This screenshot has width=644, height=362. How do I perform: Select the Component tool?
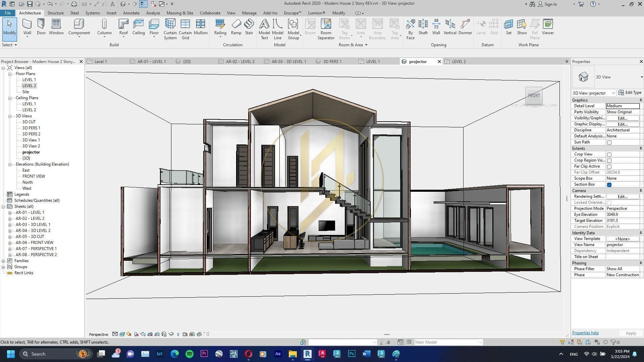(x=79, y=27)
